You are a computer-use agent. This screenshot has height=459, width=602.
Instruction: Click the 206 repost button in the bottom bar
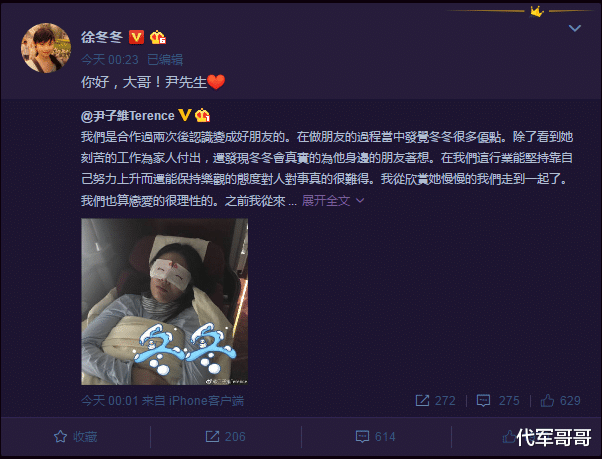[x=225, y=436]
